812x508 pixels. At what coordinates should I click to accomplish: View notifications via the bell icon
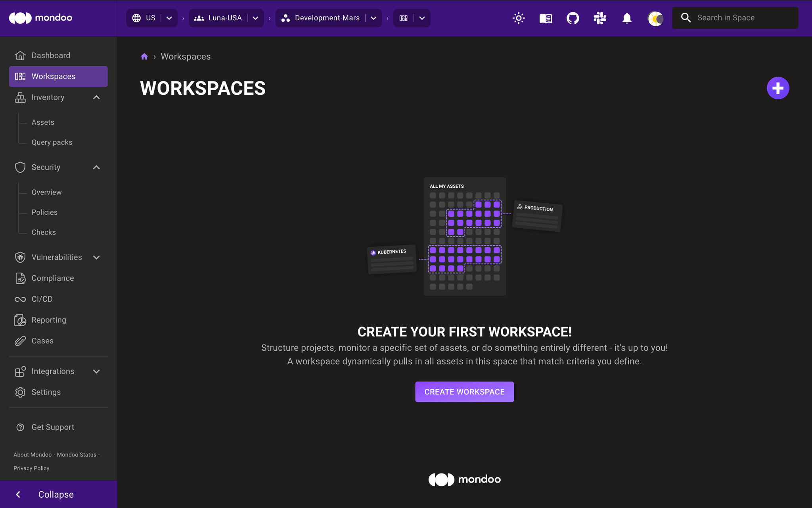tap(627, 18)
